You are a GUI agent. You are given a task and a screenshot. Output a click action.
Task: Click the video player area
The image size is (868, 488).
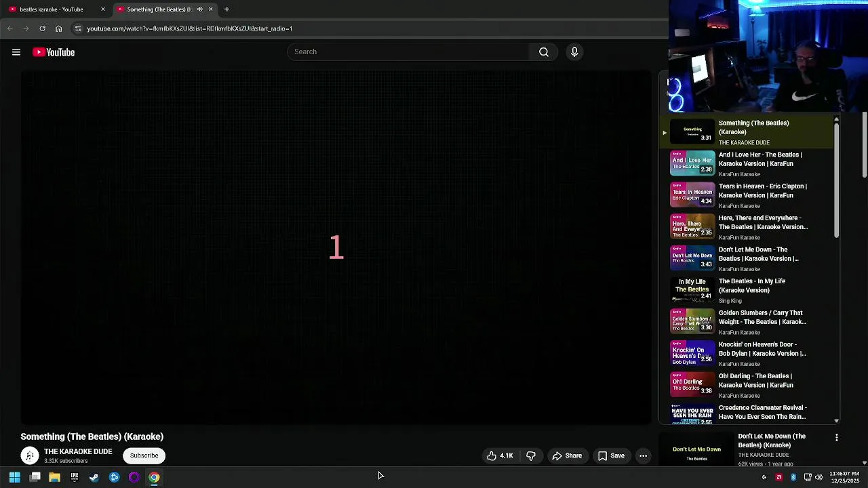click(x=336, y=247)
